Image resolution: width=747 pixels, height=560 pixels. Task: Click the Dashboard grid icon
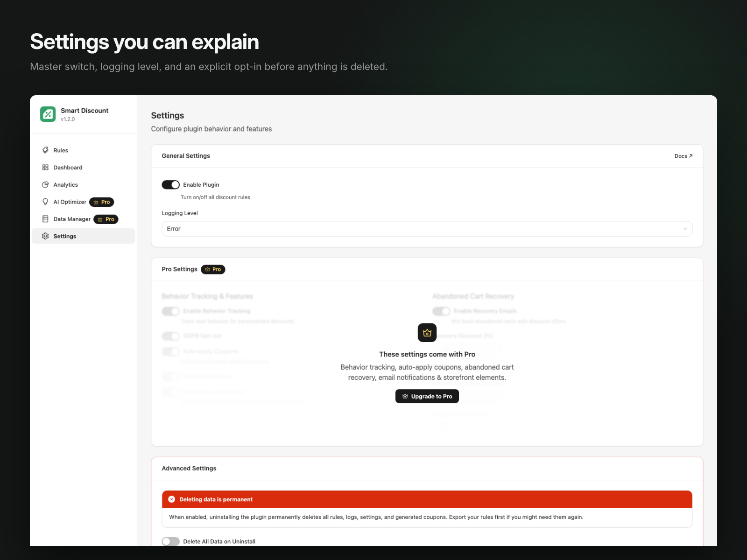[x=45, y=168]
